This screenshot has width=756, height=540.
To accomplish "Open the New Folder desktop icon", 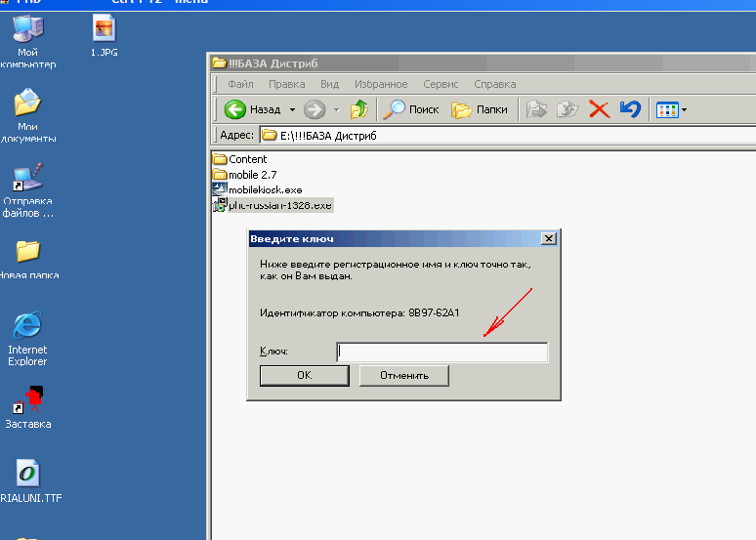I will 28,261.
